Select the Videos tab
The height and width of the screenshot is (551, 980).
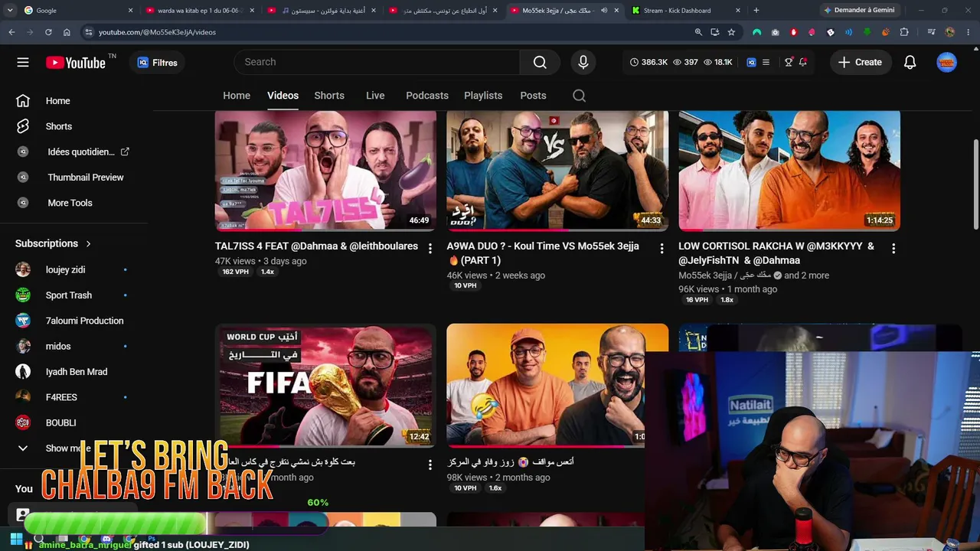pos(283,96)
